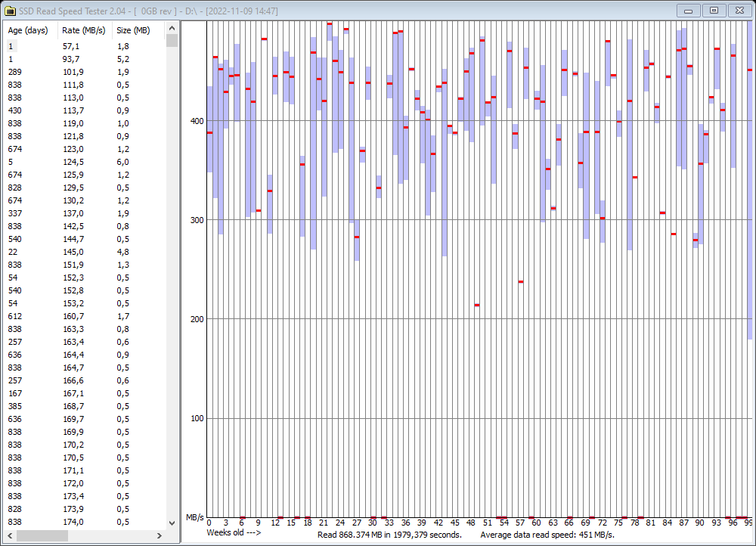This screenshot has height=546, width=756.
Task: Select the row with rate 164,4
Action: coord(85,355)
